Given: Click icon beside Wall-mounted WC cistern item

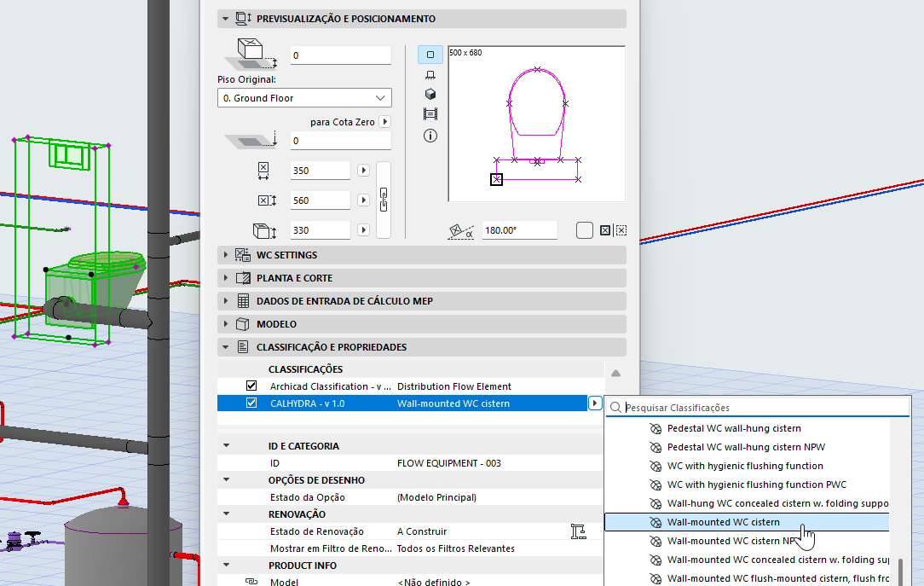Looking at the screenshot, I should coord(655,522).
